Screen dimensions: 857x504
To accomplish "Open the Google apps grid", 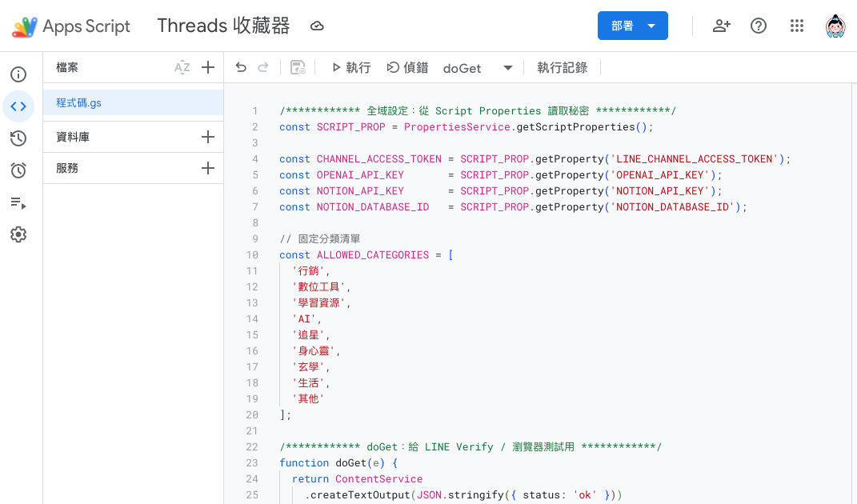I will point(796,26).
